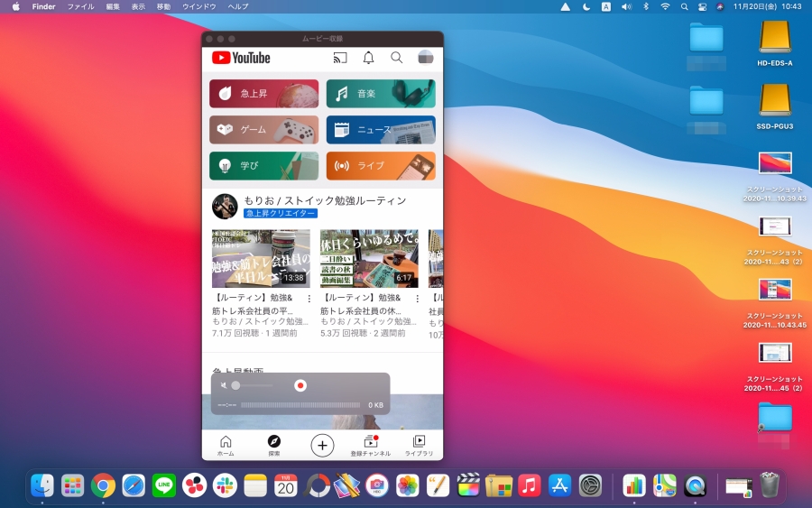Open YouTube search magnifier
The image size is (812, 508).
pyautogui.click(x=397, y=58)
